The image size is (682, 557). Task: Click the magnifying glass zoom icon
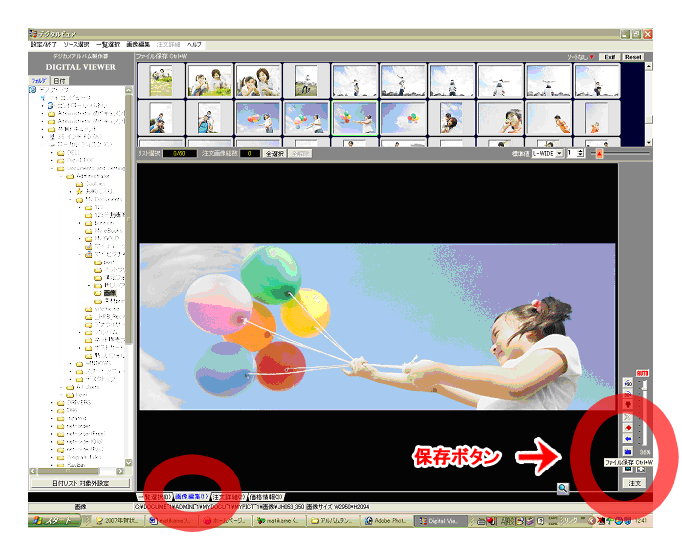pyautogui.click(x=563, y=489)
